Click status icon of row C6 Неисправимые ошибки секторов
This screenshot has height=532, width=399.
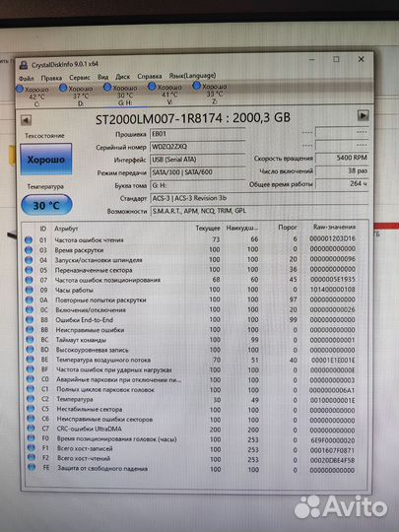[x=31, y=419]
